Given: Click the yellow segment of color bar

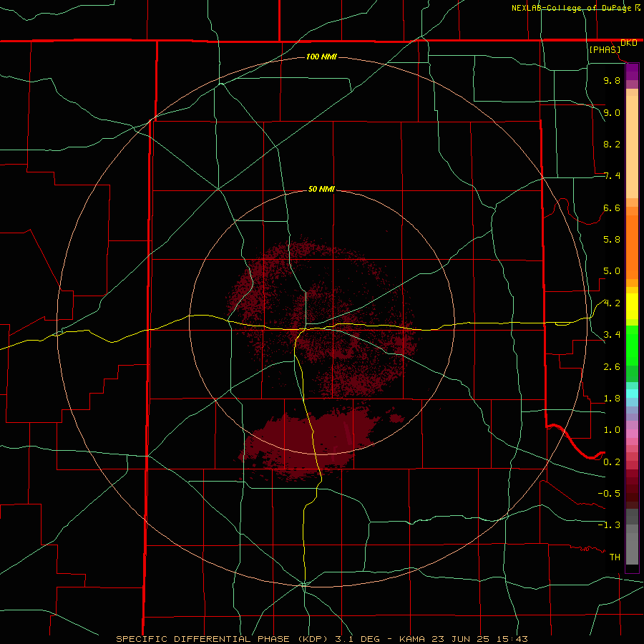Looking at the screenshot, I should 632,306.
